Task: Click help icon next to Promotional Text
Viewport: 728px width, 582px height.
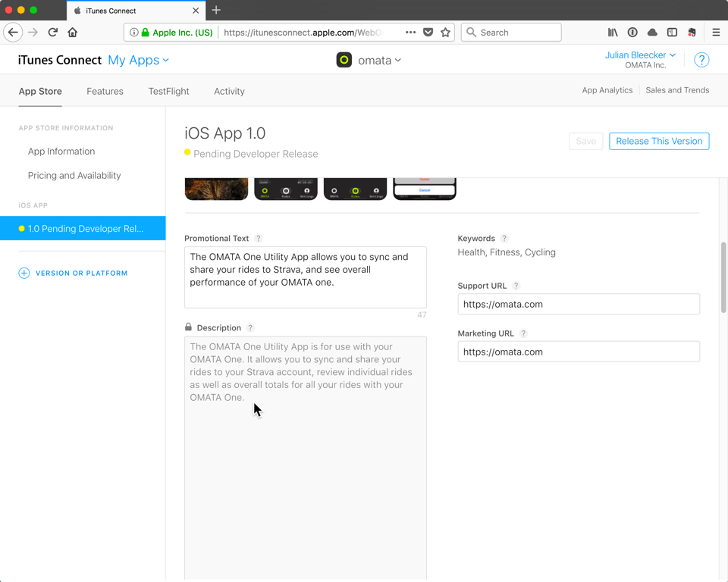Action: point(259,238)
